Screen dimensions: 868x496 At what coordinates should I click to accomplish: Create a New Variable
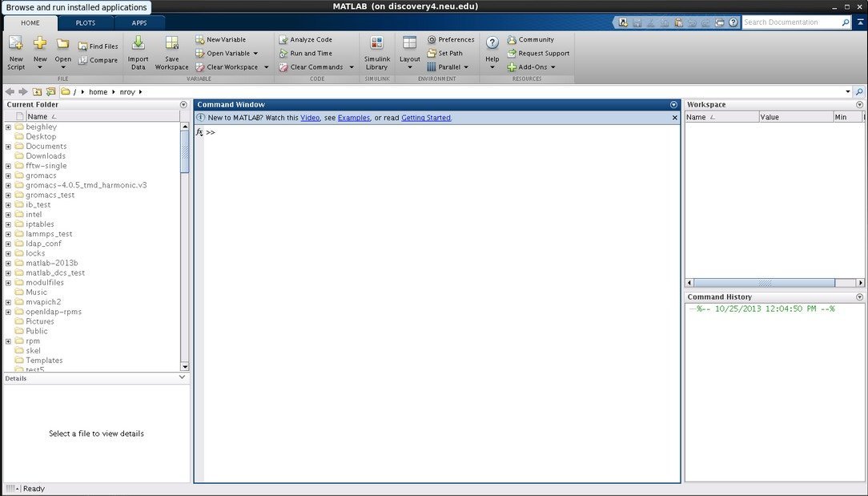221,39
